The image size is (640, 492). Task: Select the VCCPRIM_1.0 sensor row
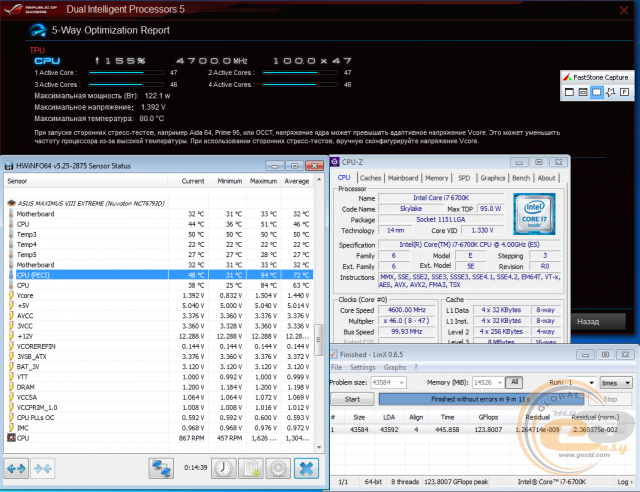tap(159, 407)
